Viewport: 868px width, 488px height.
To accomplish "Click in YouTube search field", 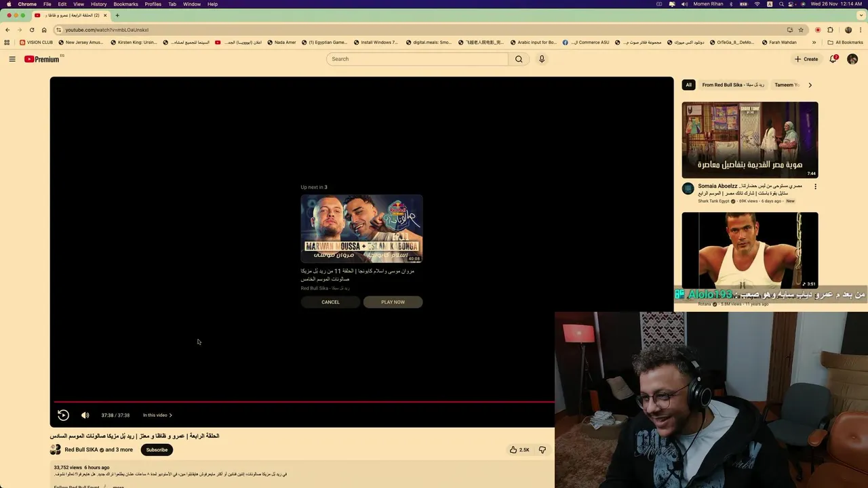I will (x=417, y=59).
